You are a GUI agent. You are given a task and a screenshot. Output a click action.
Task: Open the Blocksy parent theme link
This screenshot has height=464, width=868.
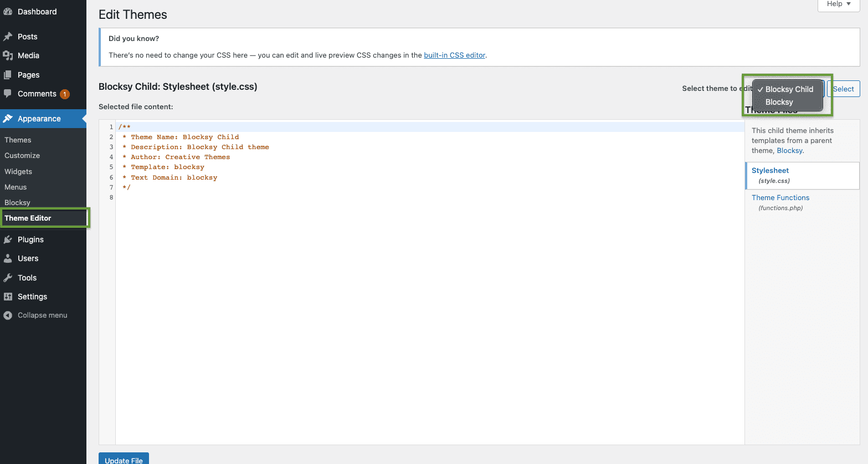[x=789, y=151]
